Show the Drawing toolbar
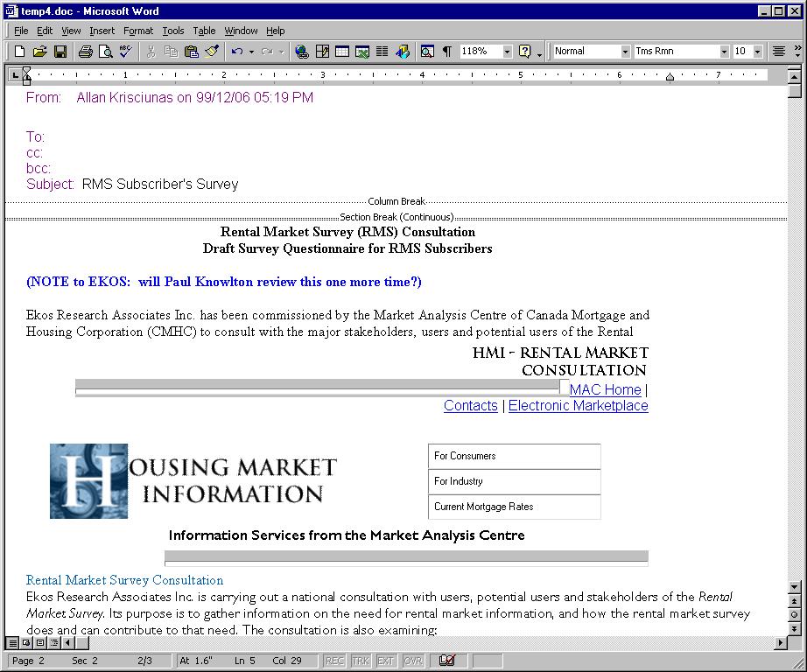The height and width of the screenshot is (672, 807). [x=403, y=52]
